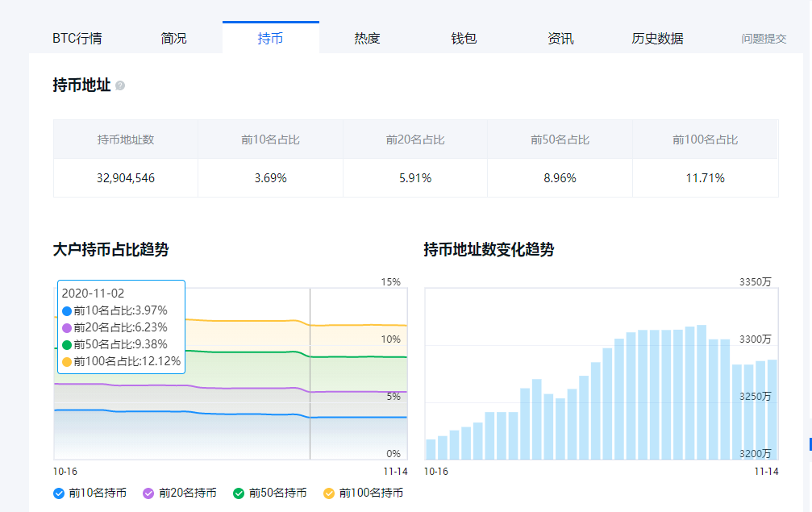Viewport: 812px width, 512px height.
Task: Select the 11.71% cell
Action: pyautogui.click(x=706, y=178)
